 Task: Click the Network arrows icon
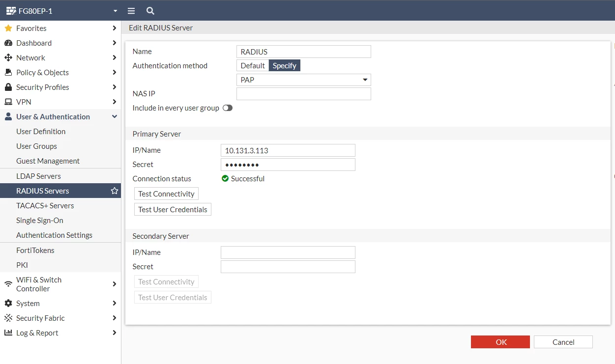pyautogui.click(x=8, y=58)
